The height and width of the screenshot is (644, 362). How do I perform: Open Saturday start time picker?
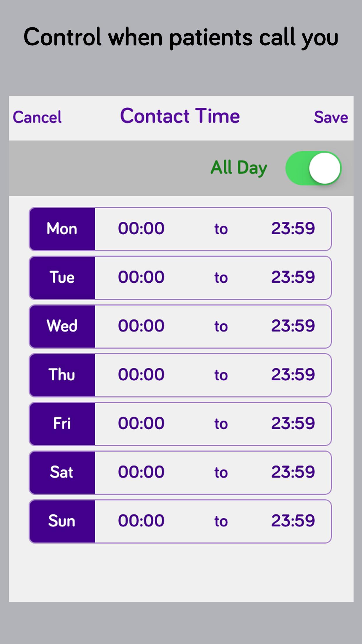pos(141,472)
